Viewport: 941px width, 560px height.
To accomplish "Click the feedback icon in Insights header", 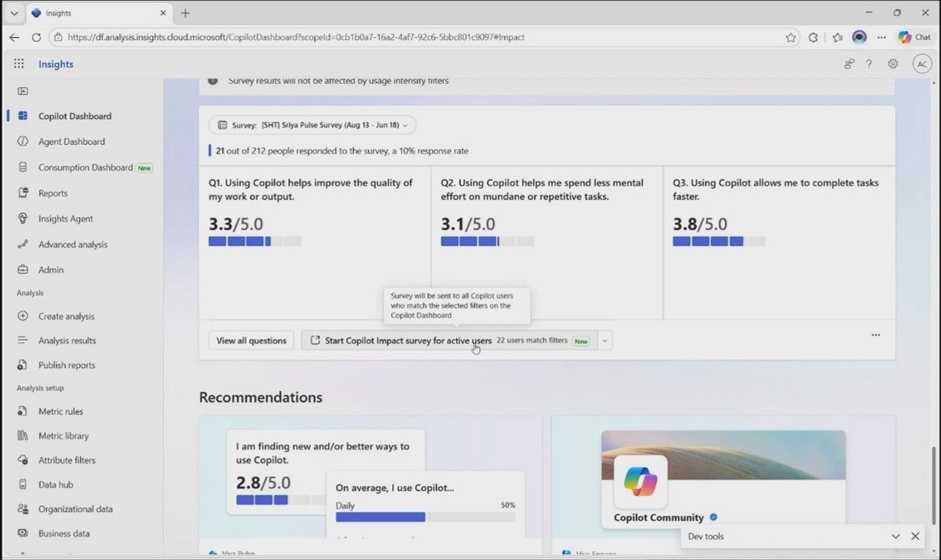I will (x=849, y=64).
